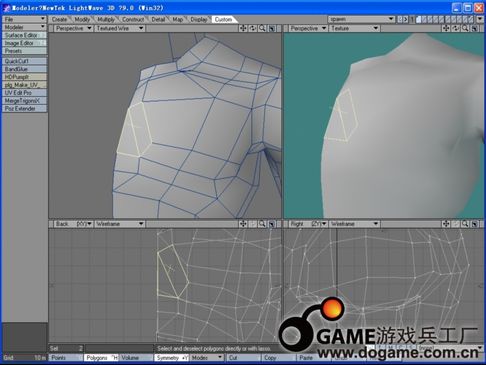Switch selection mode to Volume
486x365 pixels.
point(136,358)
